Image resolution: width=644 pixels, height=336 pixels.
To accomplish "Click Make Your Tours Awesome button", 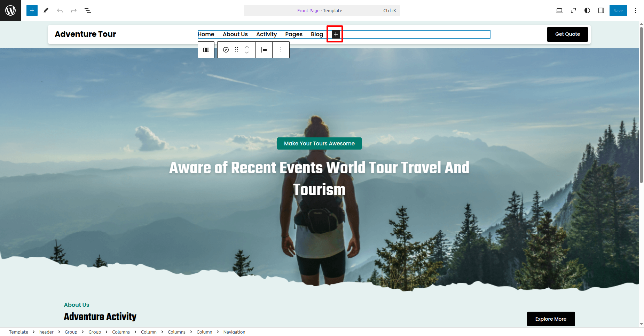I will click(319, 143).
